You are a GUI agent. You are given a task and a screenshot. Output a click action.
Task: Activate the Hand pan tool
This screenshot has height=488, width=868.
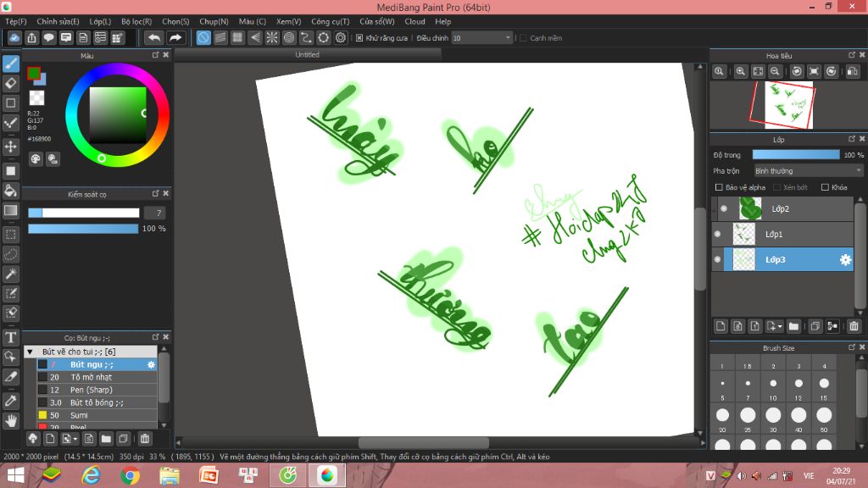11,419
